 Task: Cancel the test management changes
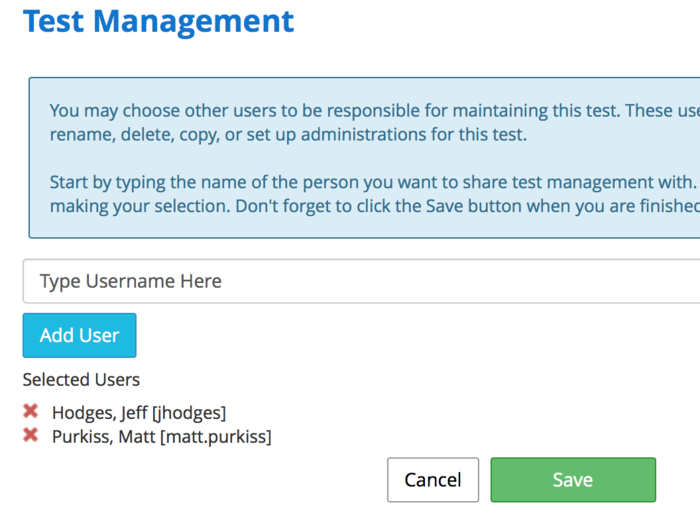coord(432,480)
